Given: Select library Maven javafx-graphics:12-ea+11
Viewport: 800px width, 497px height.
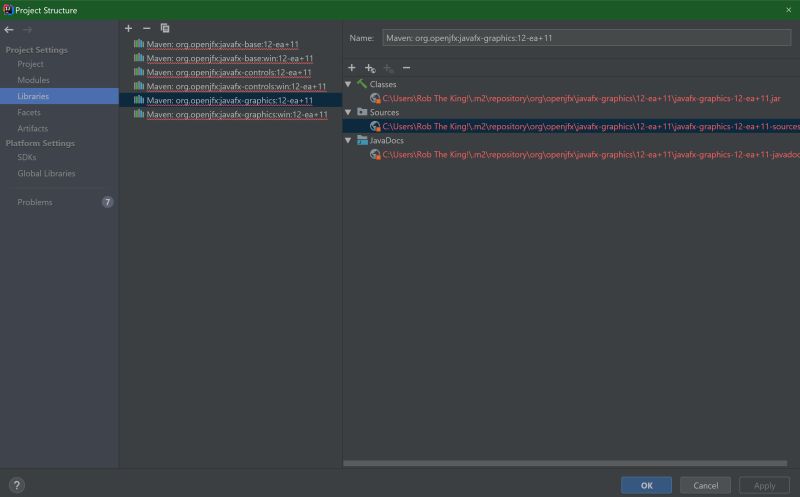Looking at the screenshot, I should click(230, 101).
